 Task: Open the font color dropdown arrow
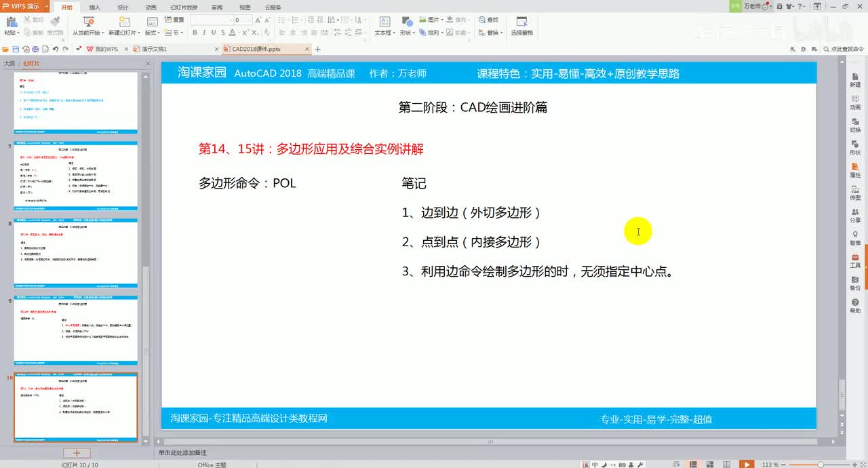tap(239, 33)
